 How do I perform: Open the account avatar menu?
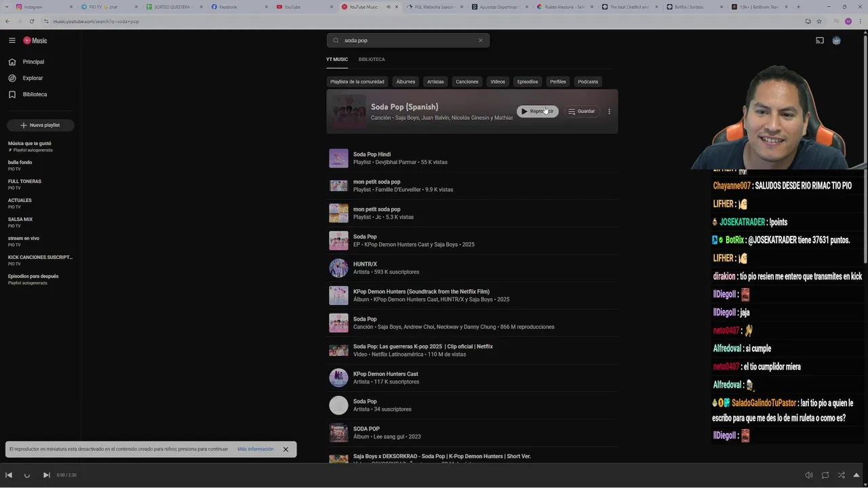click(836, 41)
